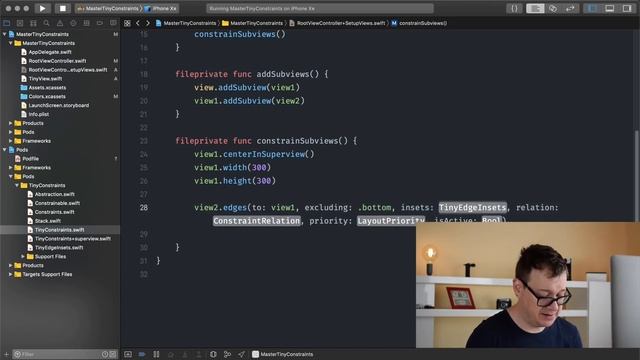640x360 pixels.
Task: Click the Run (play) button
Action: [x=42, y=8]
